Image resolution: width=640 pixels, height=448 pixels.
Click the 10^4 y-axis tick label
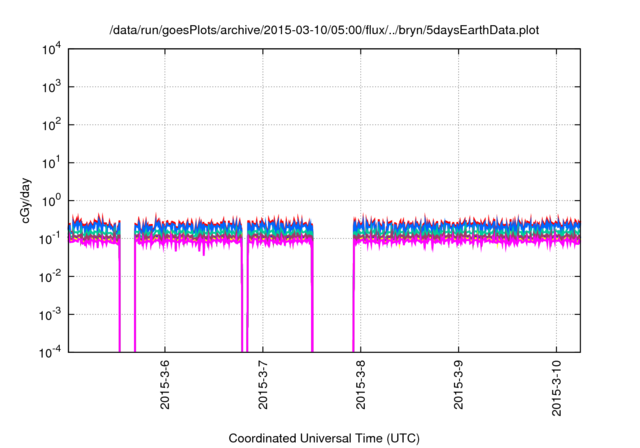tap(51, 49)
